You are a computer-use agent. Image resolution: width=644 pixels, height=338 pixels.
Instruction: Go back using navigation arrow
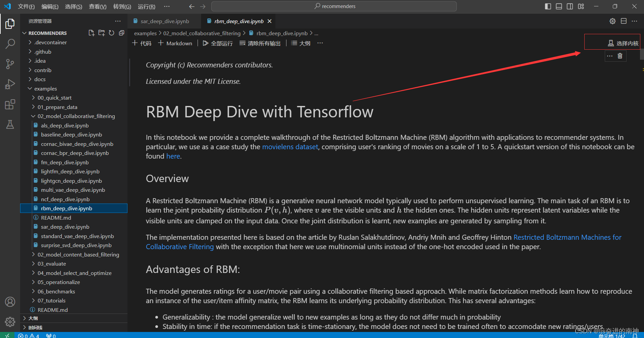[192, 6]
